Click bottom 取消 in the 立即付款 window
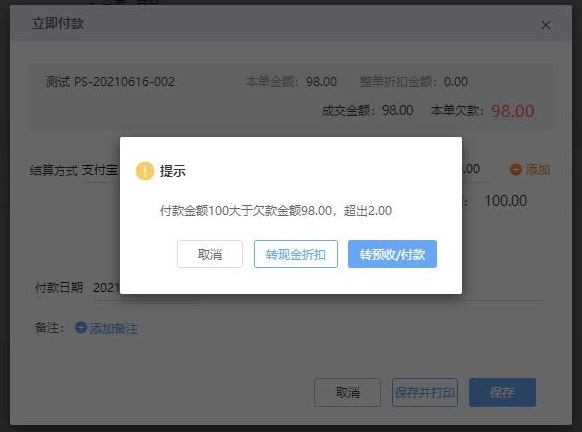The height and width of the screenshot is (432, 582). (x=347, y=392)
